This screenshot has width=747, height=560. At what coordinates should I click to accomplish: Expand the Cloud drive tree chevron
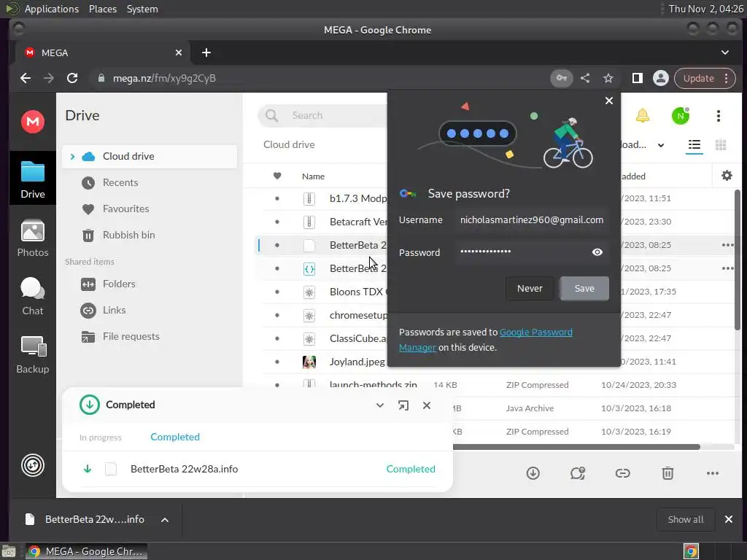(72, 156)
